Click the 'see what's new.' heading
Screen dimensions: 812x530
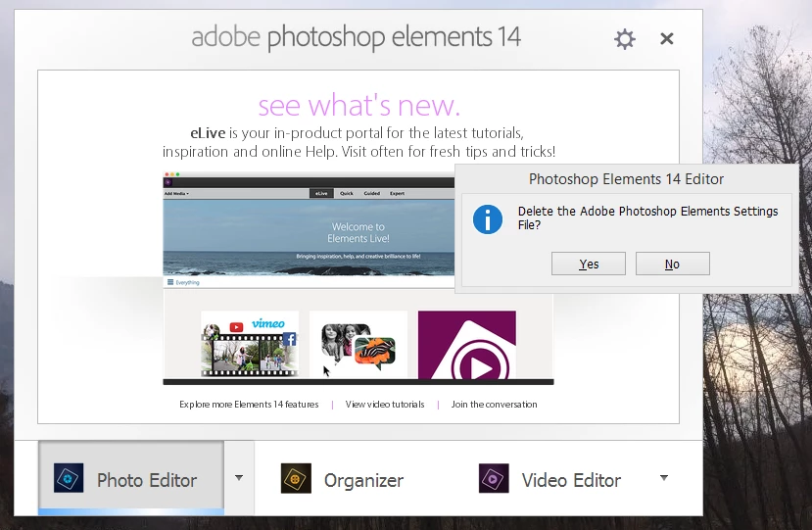pos(358,105)
